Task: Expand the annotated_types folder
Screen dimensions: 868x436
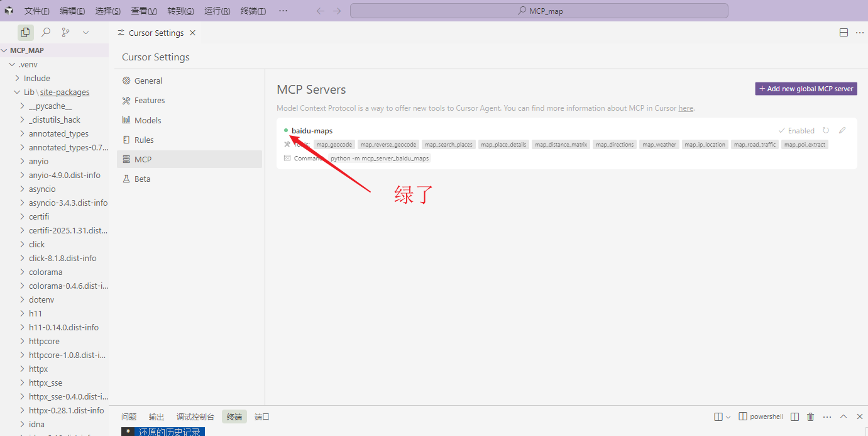Action: (x=54, y=133)
